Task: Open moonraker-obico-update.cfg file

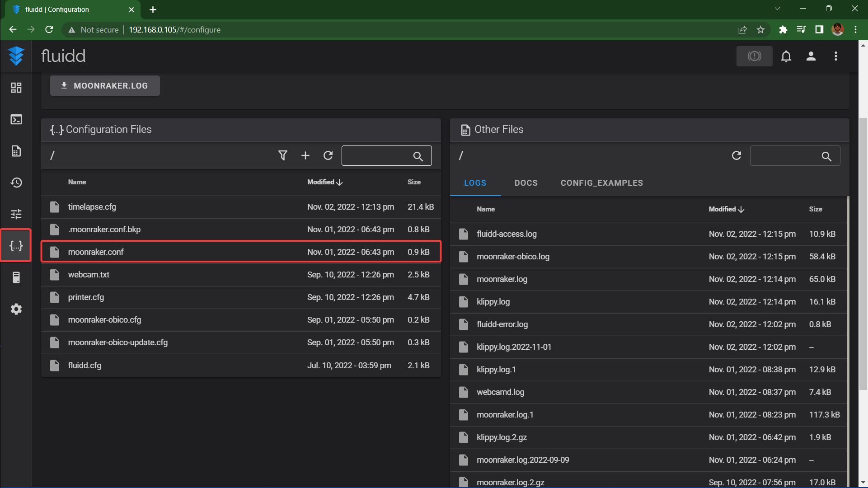Action: tap(241, 343)
